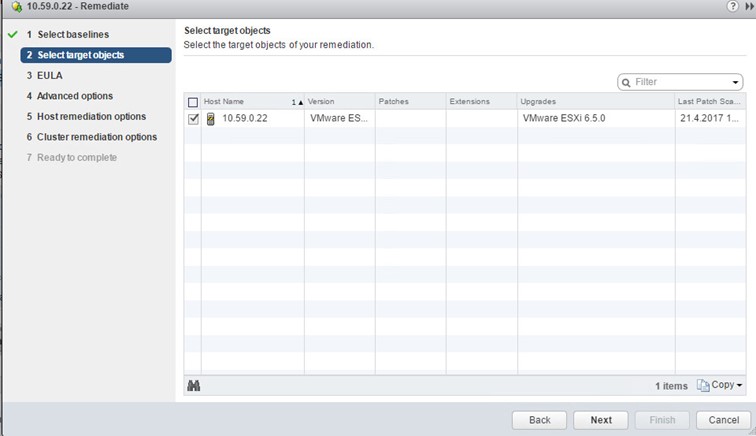Open the Filter dropdown arrow
756x436 pixels.
[x=735, y=82]
